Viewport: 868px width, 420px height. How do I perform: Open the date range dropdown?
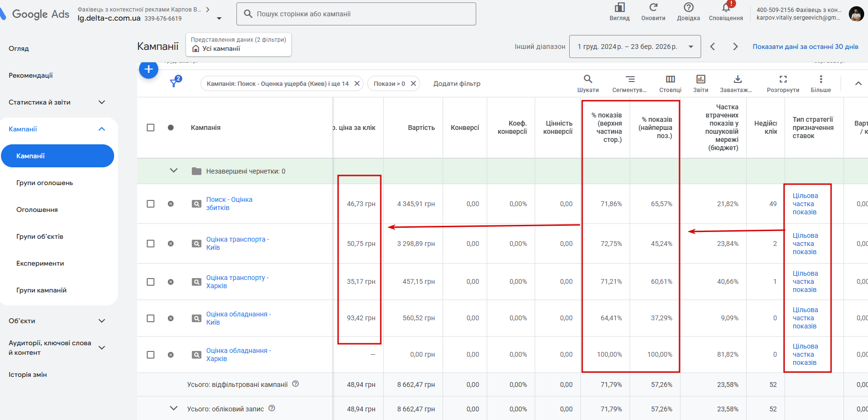point(634,47)
